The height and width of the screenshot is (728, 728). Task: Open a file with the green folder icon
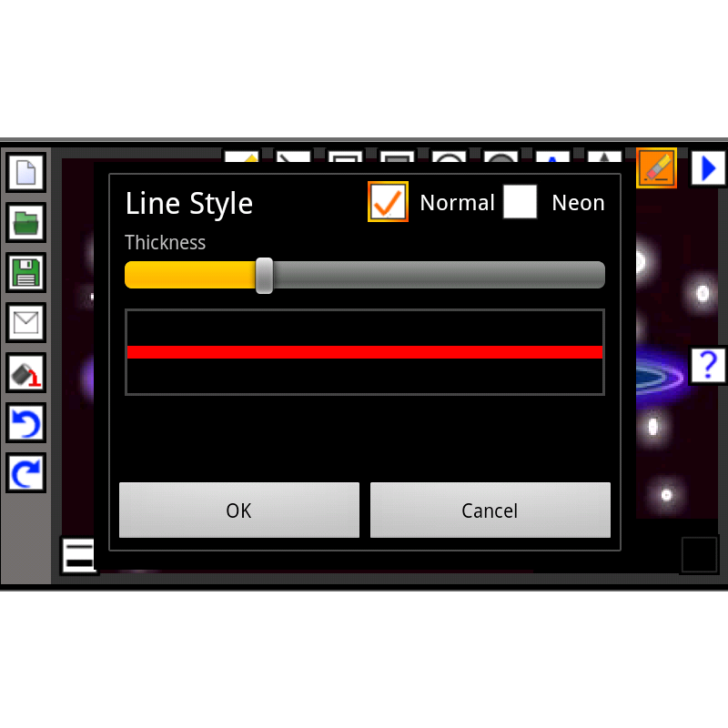(26, 222)
